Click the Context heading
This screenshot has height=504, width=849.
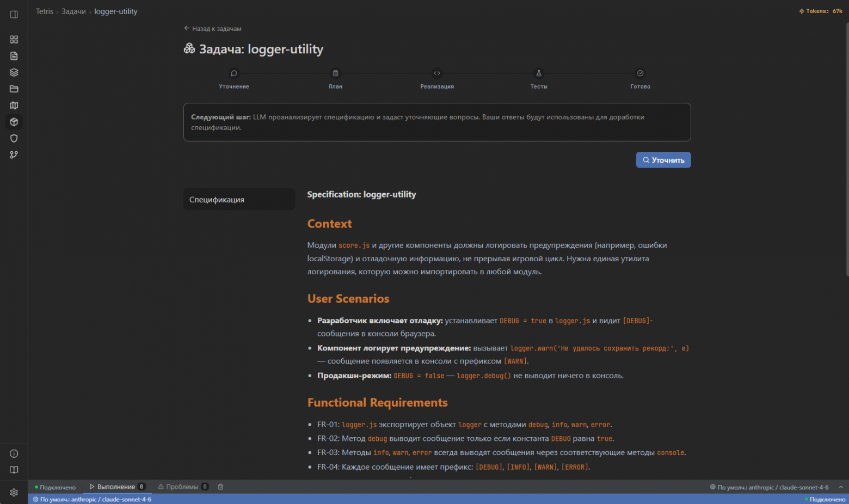point(329,224)
